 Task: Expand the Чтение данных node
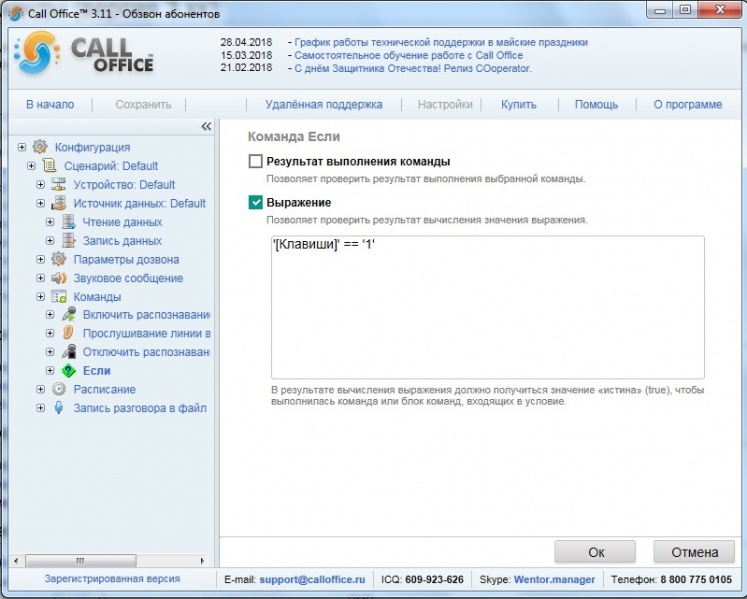click(50, 222)
